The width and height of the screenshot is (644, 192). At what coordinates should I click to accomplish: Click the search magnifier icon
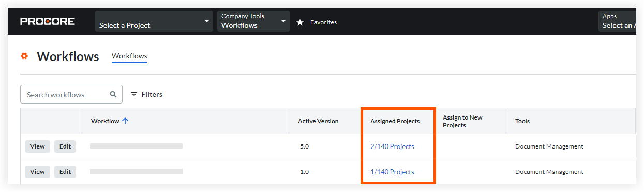[113, 94]
